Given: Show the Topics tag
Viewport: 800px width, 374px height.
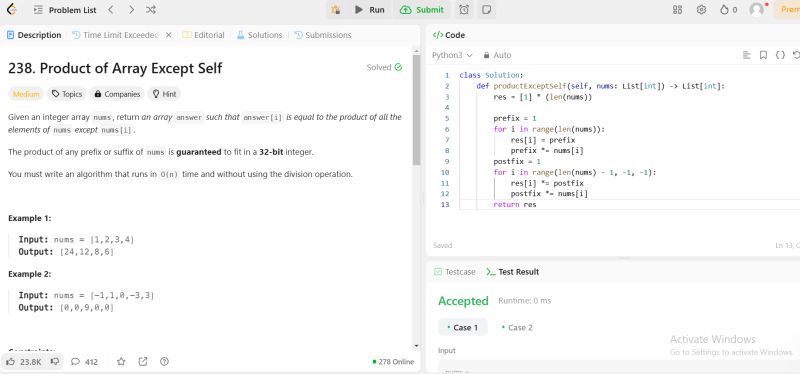Looking at the screenshot, I should point(67,94).
